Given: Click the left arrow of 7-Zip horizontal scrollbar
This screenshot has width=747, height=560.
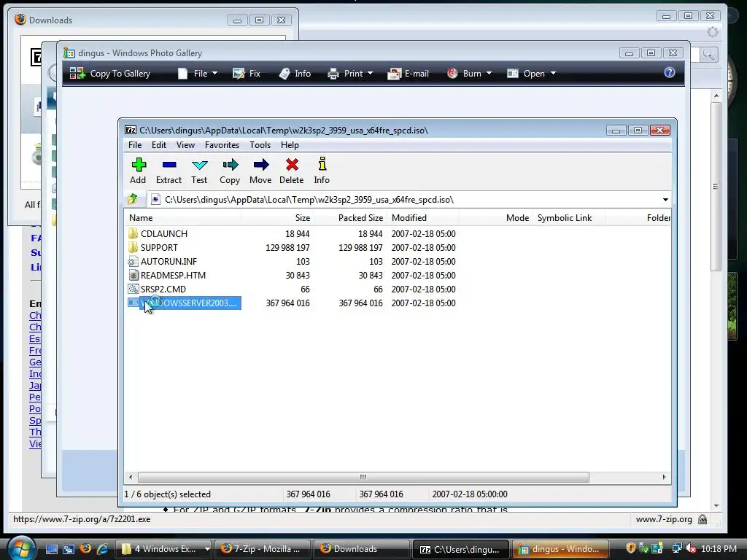Looking at the screenshot, I should (131, 477).
